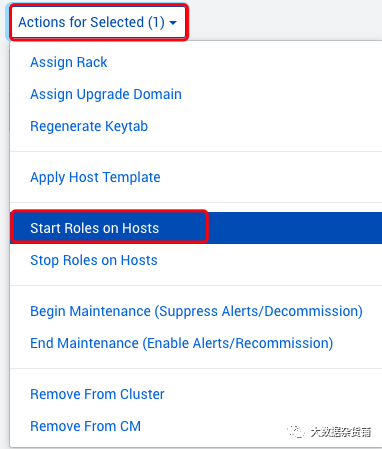Click Stop Roles on Hosts
The height and width of the screenshot is (449, 382).
pos(94,260)
